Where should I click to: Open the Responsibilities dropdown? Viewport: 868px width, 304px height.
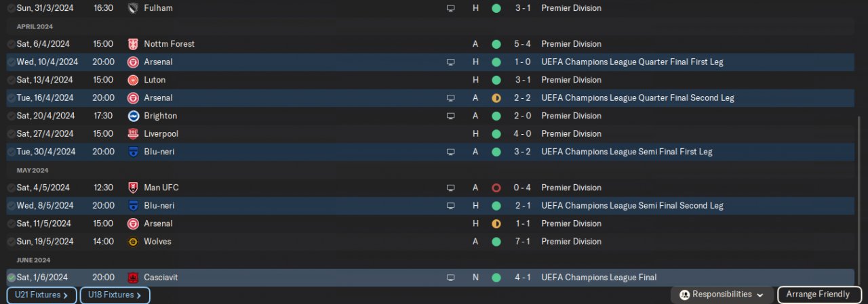pos(722,295)
